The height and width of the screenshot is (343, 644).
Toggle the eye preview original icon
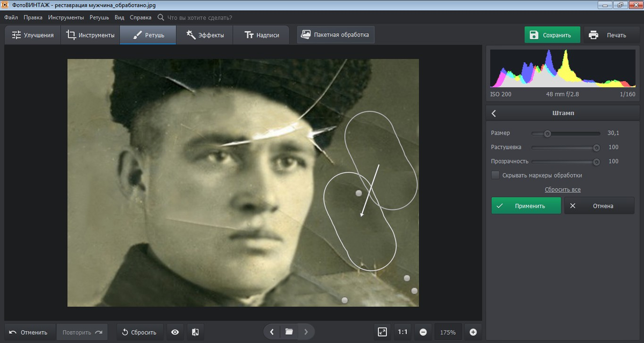[x=175, y=332]
